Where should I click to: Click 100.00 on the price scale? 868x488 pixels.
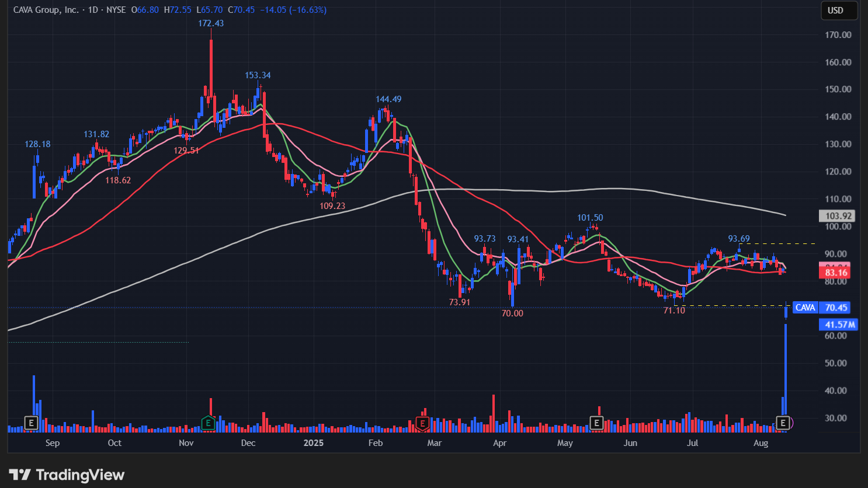[x=838, y=226]
